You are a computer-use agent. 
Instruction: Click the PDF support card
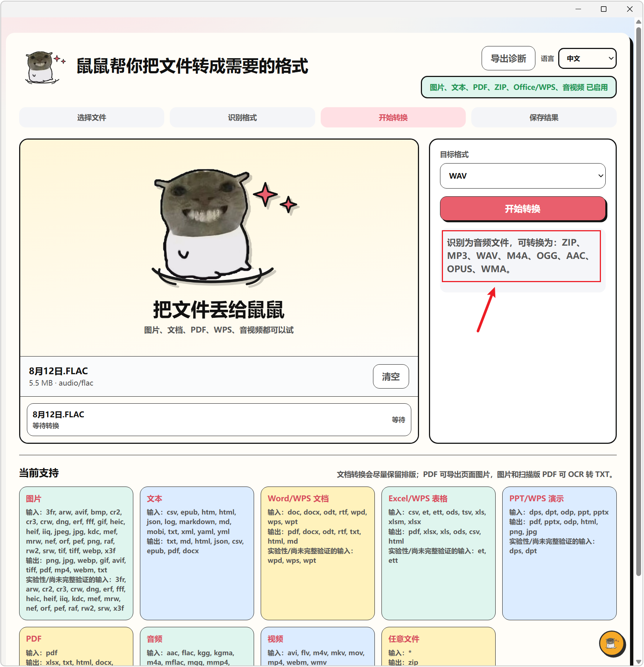76,647
